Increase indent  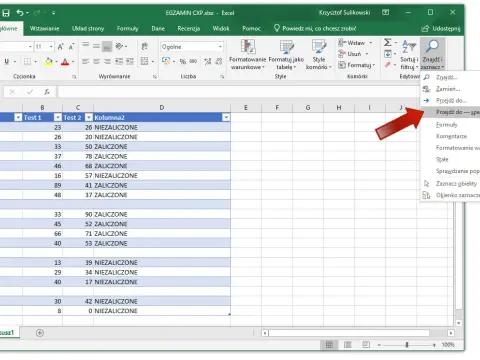point(130,61)
